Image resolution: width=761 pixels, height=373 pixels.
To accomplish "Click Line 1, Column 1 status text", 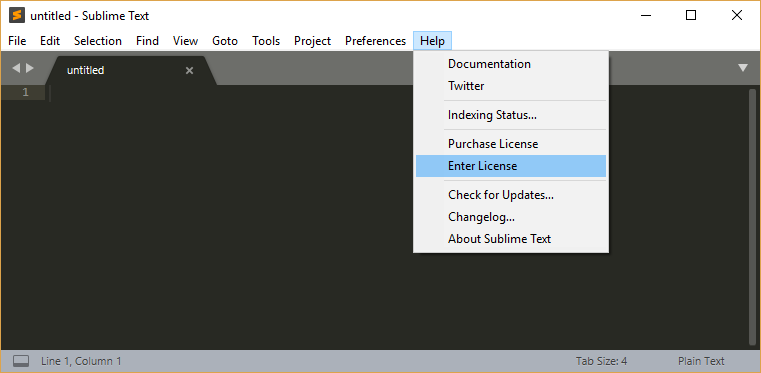I will [x=81, y=361].
